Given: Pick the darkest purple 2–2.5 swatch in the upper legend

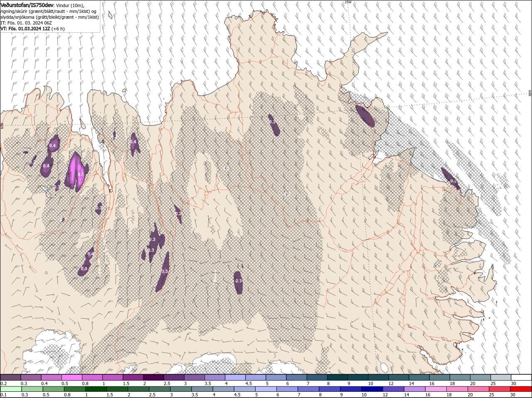Looking at the screenshot, I should click(x=153, y=377).
